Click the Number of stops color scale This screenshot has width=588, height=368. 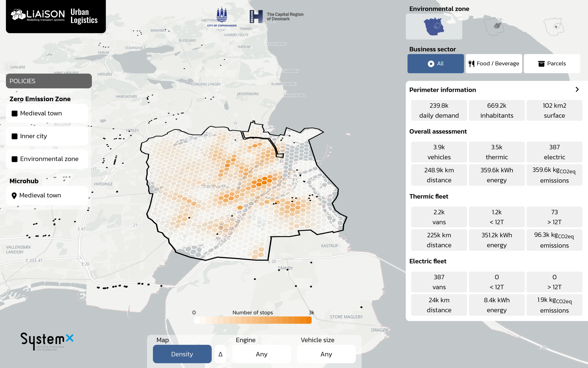(253, 320)
